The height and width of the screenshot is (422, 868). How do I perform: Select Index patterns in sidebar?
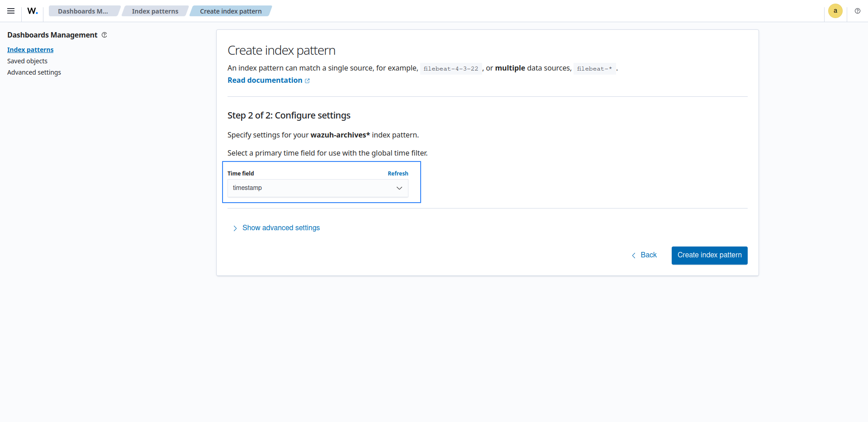(30, 50)
